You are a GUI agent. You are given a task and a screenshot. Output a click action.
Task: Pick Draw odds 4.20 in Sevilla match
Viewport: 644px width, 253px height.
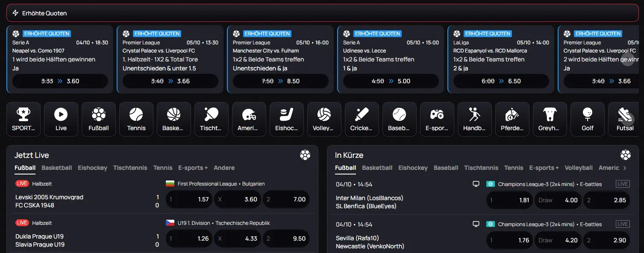point(558,240)
